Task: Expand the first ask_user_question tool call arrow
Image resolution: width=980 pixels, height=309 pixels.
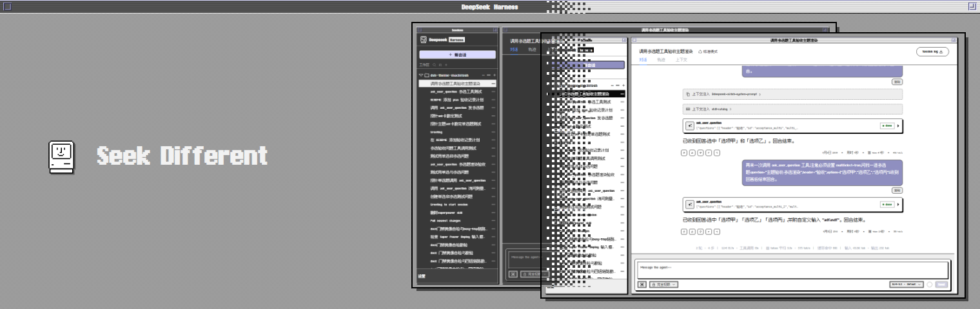Action: click(x=899, y=126)
